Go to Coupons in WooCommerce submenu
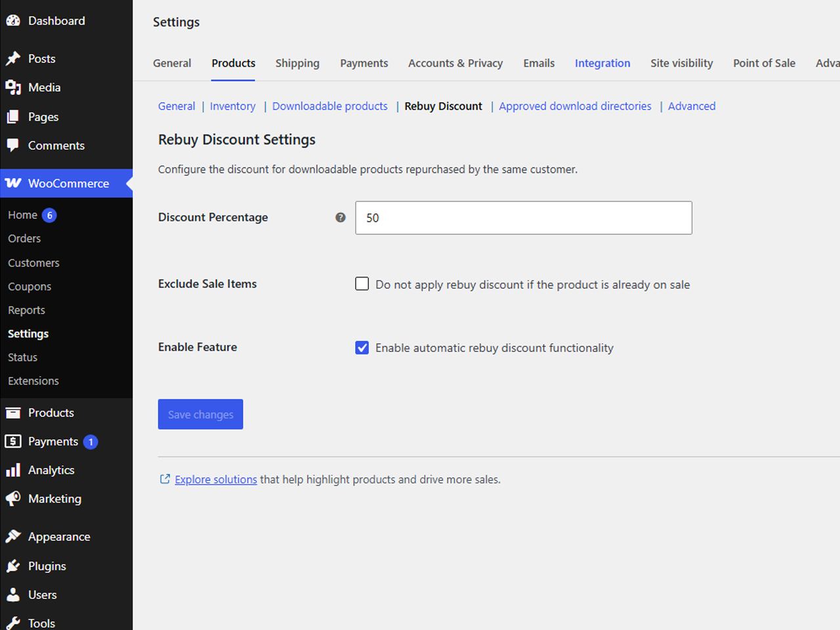This screenshot has height=630, width=840. click(30, 287)
